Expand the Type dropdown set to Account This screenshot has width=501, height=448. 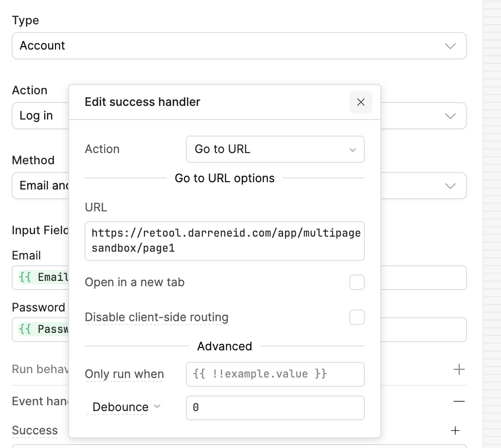point(239,46)
